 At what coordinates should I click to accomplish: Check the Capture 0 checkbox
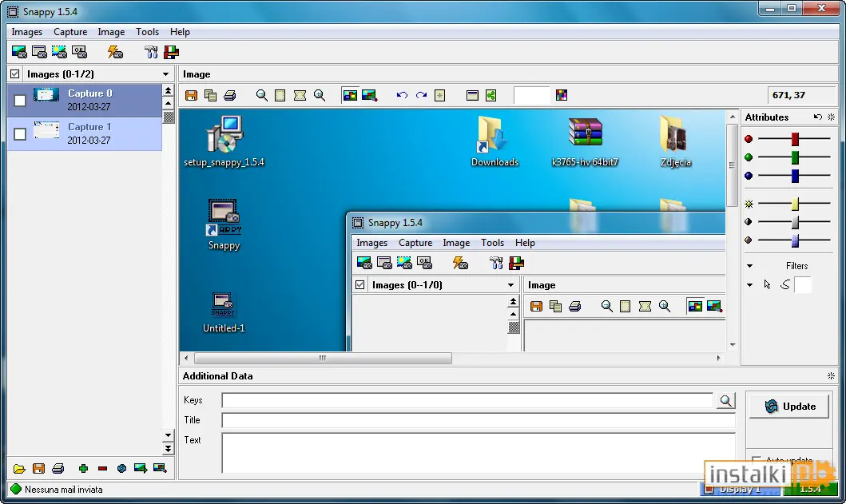pos(20,101)
